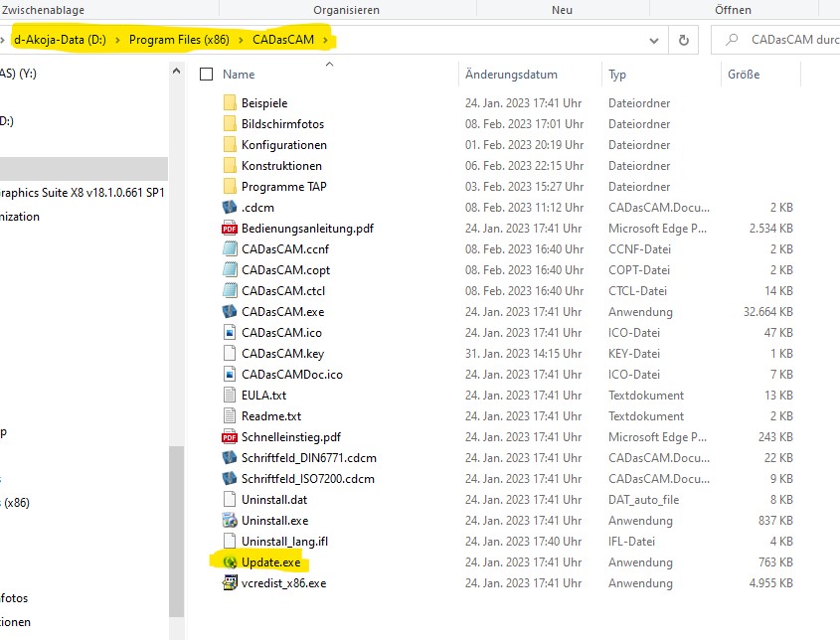Image resolution: width=840 pixels, height=640 pixels.
Task: Click the CADasCAM.copt file icon
Action: 230,270
